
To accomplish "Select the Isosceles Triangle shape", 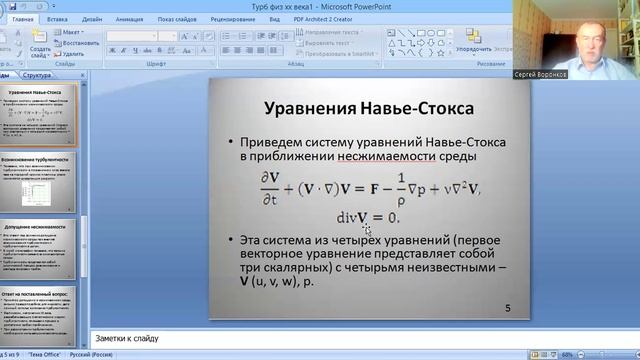I will 391,43.
